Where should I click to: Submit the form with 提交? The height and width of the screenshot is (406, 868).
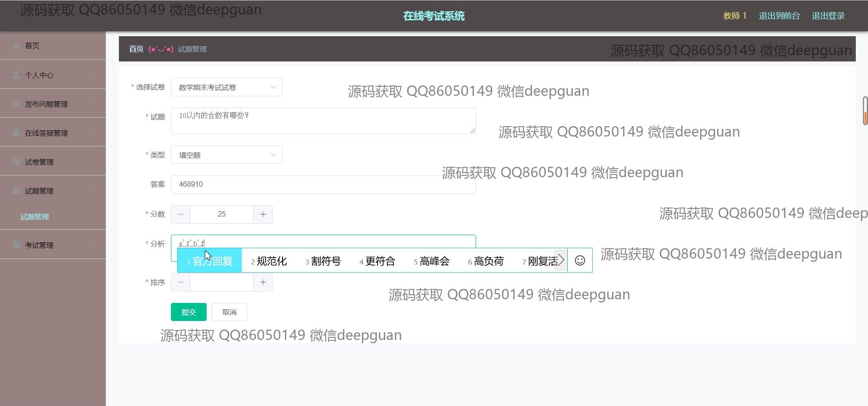[189, 312]
